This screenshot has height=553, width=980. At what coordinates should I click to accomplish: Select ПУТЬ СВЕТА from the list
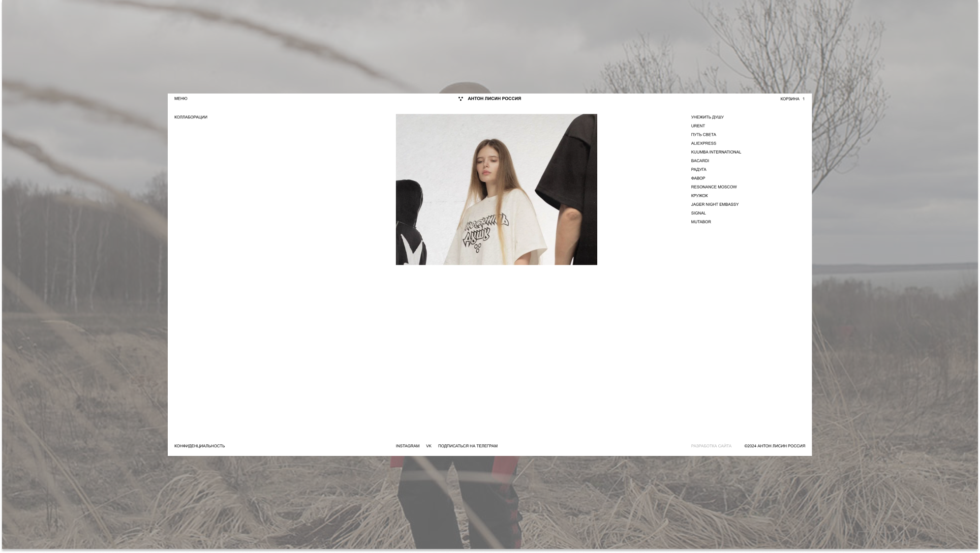(x=703, y=135)
